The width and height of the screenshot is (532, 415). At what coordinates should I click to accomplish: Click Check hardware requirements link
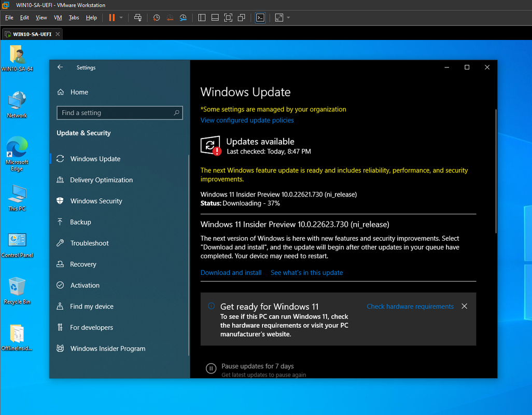[410, 307]
